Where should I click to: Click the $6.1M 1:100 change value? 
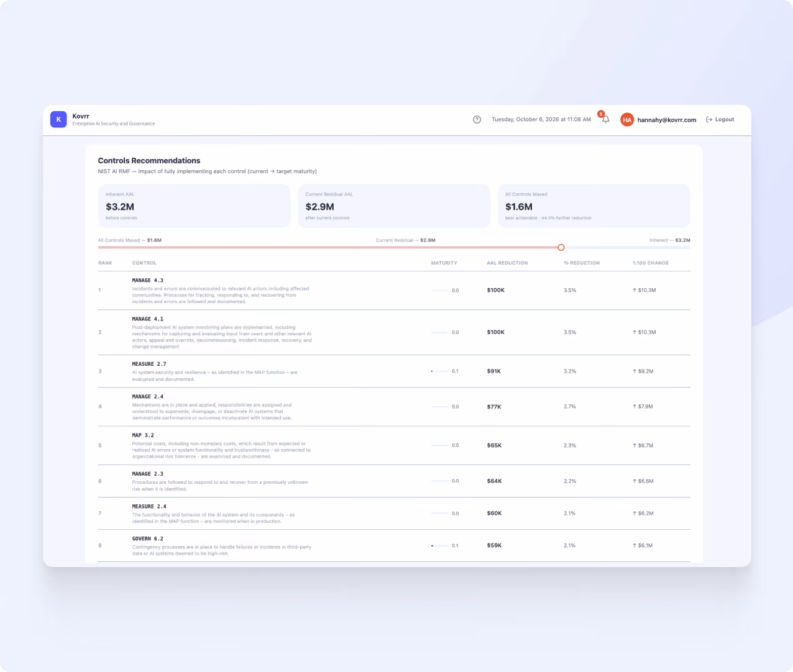tap(643, 545)
